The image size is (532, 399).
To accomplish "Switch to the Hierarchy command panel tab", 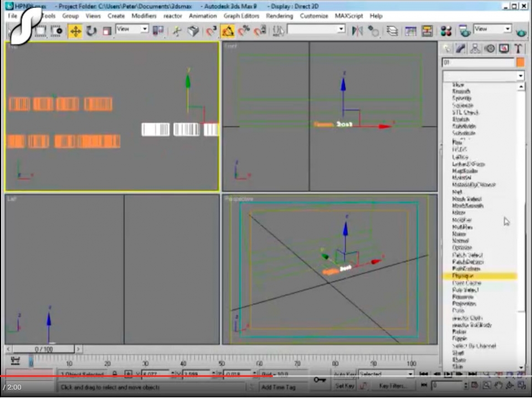I will point(475,49).
